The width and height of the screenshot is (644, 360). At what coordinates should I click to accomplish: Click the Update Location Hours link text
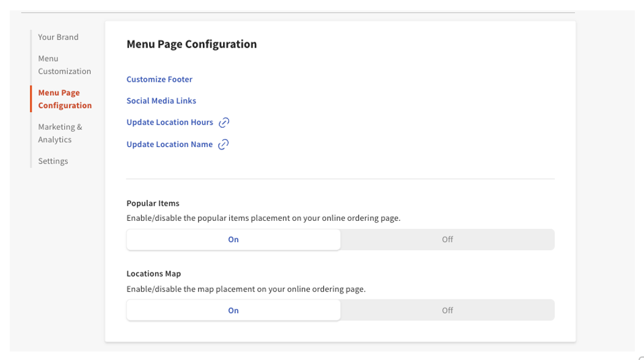click(x=169, y=122)
